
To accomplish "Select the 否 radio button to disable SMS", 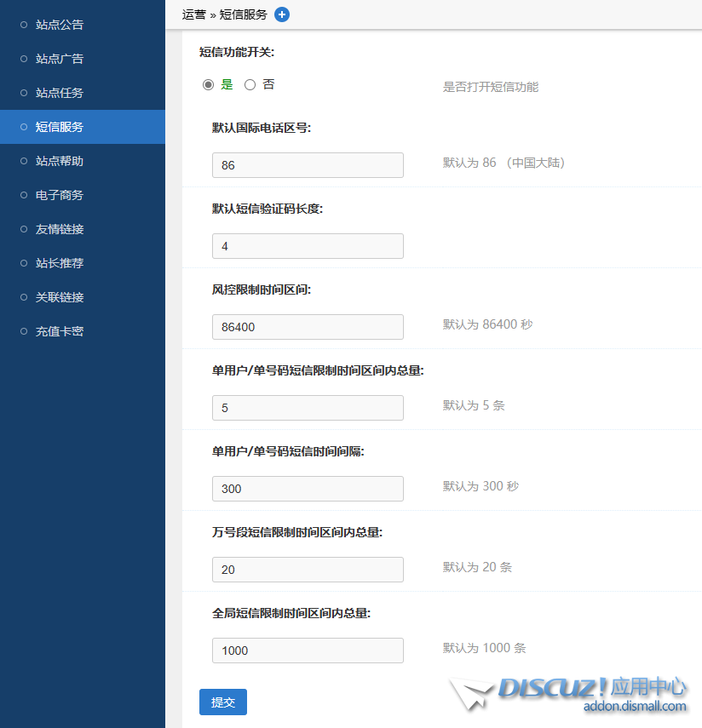I will [x=250, y=84].
